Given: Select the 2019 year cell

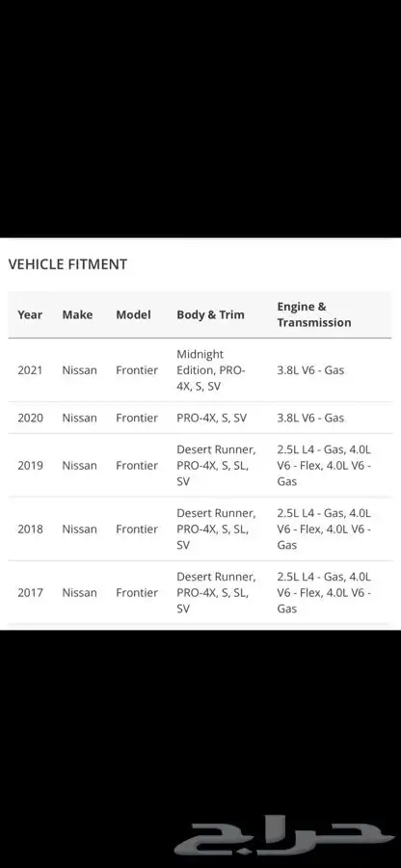Looking at the screenshot, I should (x=30, y=466).
